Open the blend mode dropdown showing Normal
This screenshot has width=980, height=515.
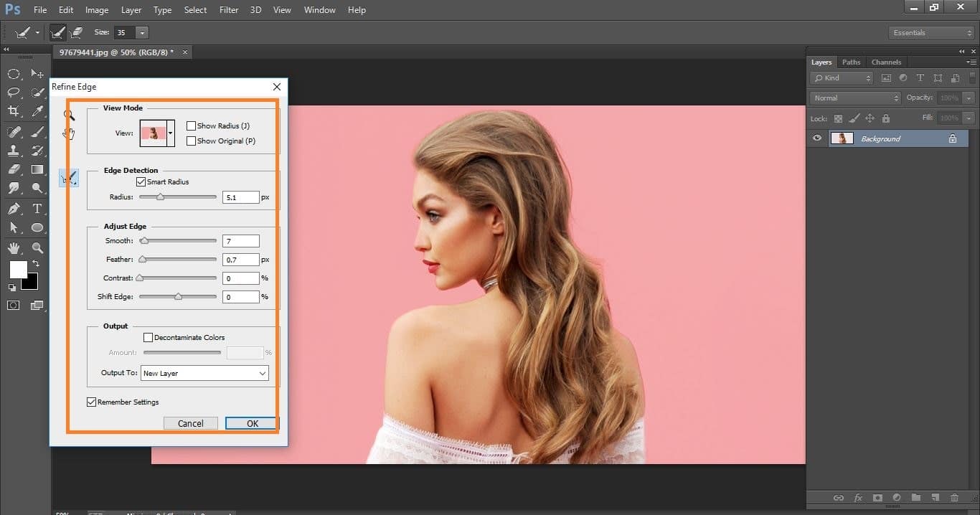point(854,98)
